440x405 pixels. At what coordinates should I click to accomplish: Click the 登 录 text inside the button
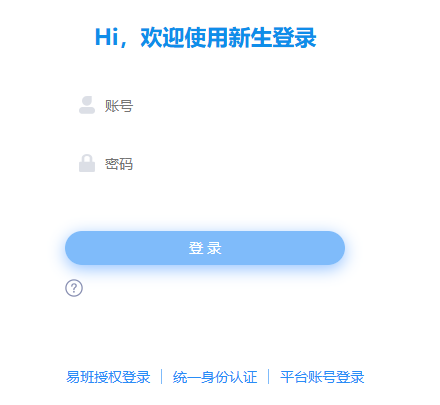[205, 248]
